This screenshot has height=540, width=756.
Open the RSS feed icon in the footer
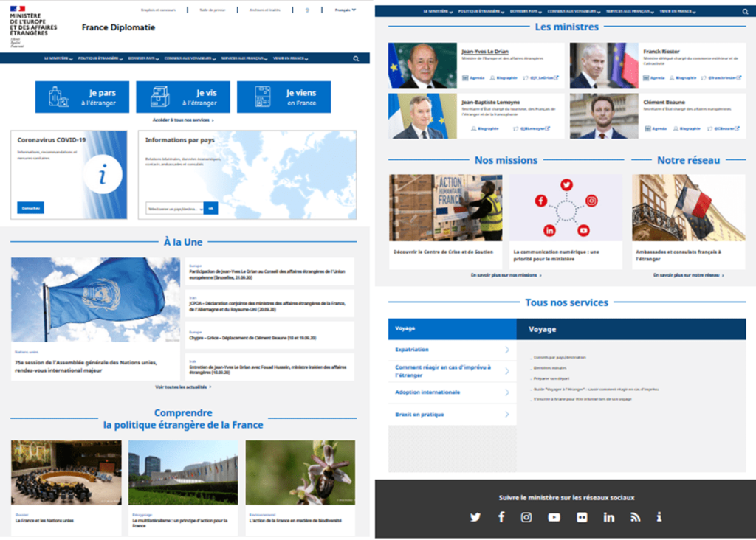tap(635, 517)
